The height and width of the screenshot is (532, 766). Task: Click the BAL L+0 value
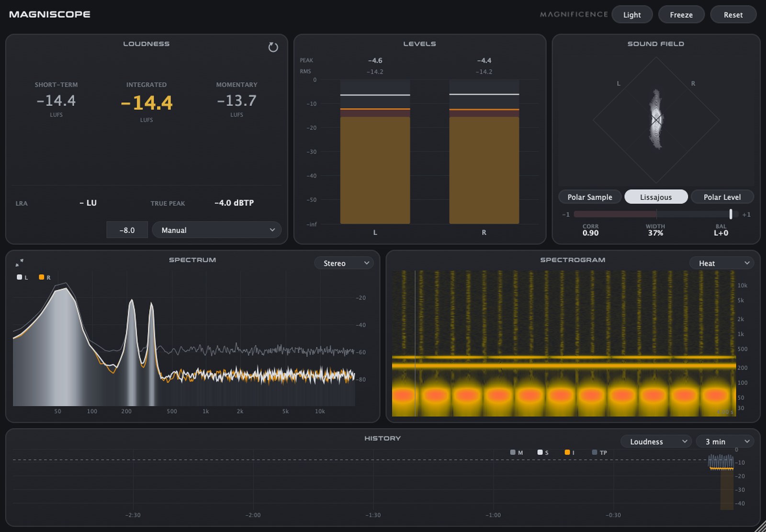[x=721, y=233]
